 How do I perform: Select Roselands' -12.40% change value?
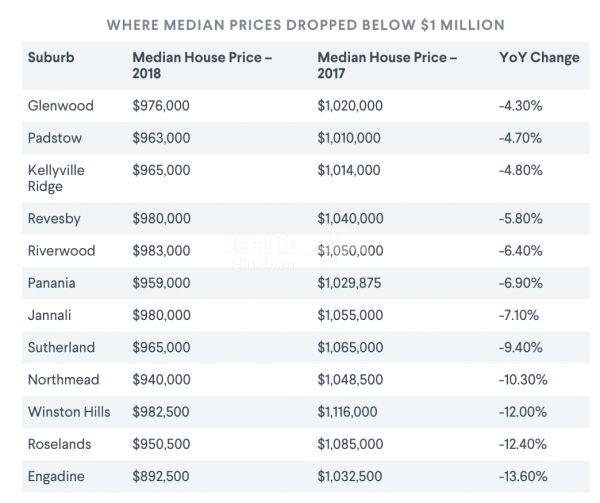[x=521, y=444]
